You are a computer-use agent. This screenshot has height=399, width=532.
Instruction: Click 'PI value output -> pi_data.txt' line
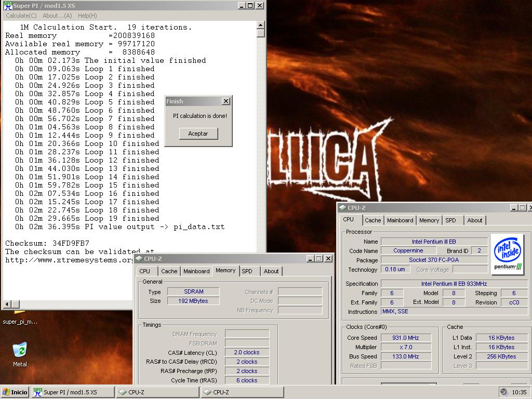coord(120,227)
